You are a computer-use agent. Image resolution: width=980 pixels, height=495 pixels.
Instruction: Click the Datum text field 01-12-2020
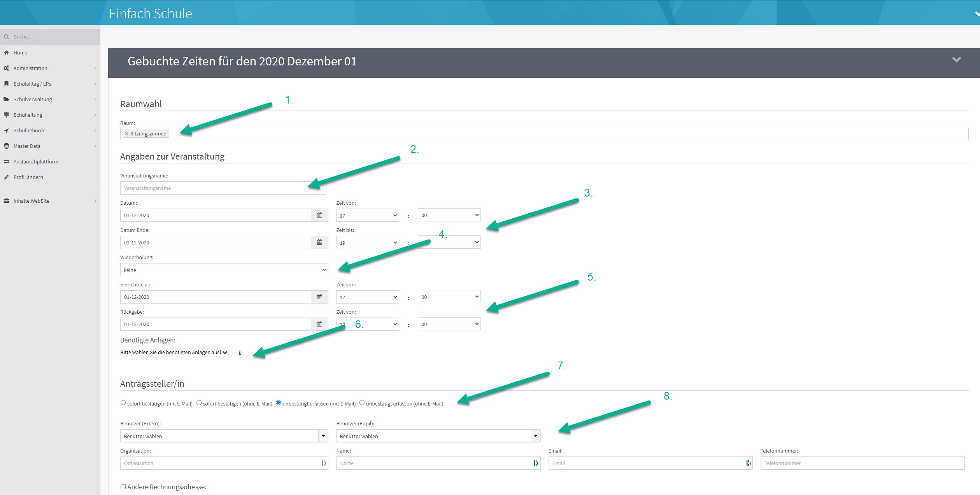pos(216,215)
